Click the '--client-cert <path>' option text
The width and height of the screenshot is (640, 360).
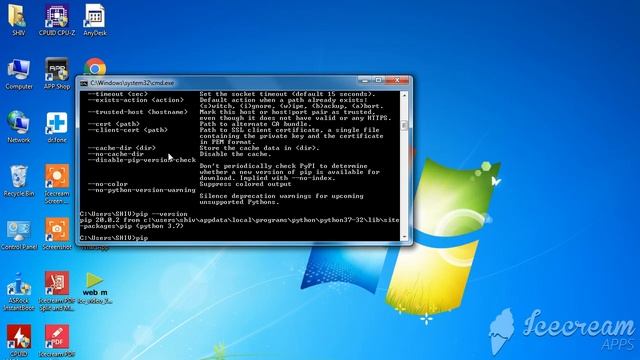(x=128, y=130)
